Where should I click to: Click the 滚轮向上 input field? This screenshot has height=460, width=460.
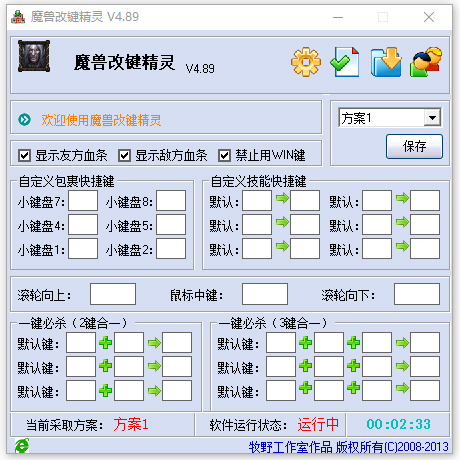[x=113, y=294]
